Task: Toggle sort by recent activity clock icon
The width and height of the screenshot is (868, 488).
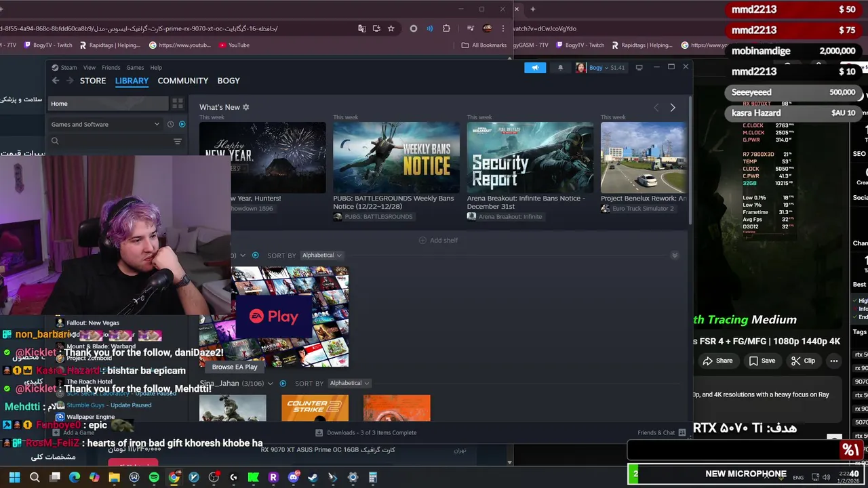Action: pyautogui.click(x=170, y=124)
